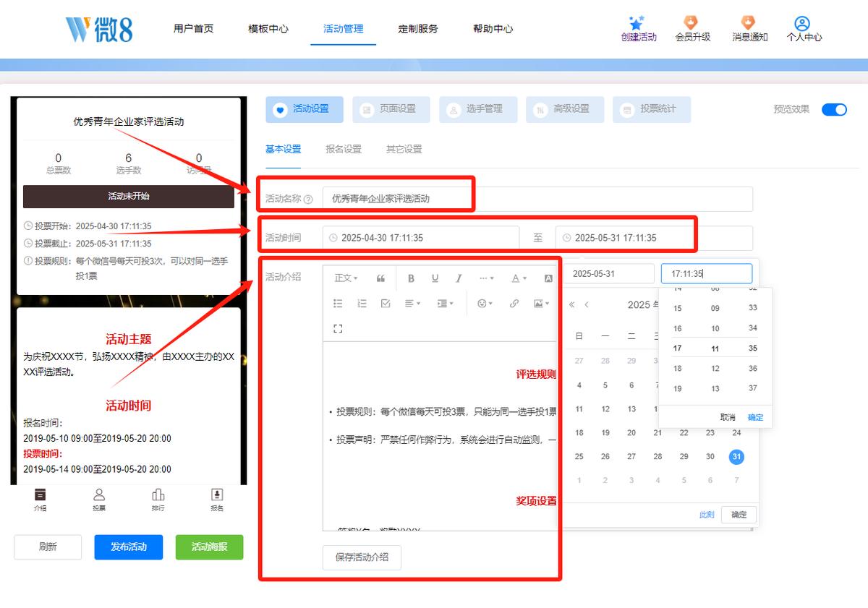Insert bulleted list in editor
The width and height of the screenshot is (868, 608).
[338, 304]
